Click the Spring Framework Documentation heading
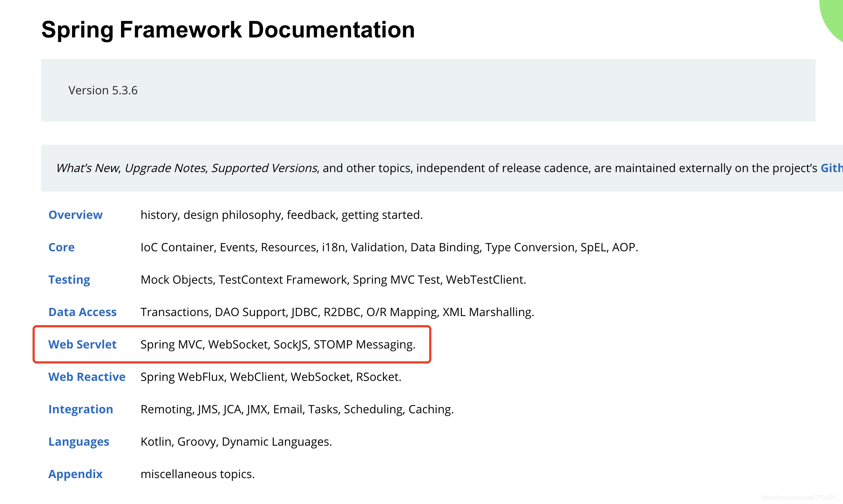This screenshot has width=843, height=504. pyautogui.click(x=228, y=30)
